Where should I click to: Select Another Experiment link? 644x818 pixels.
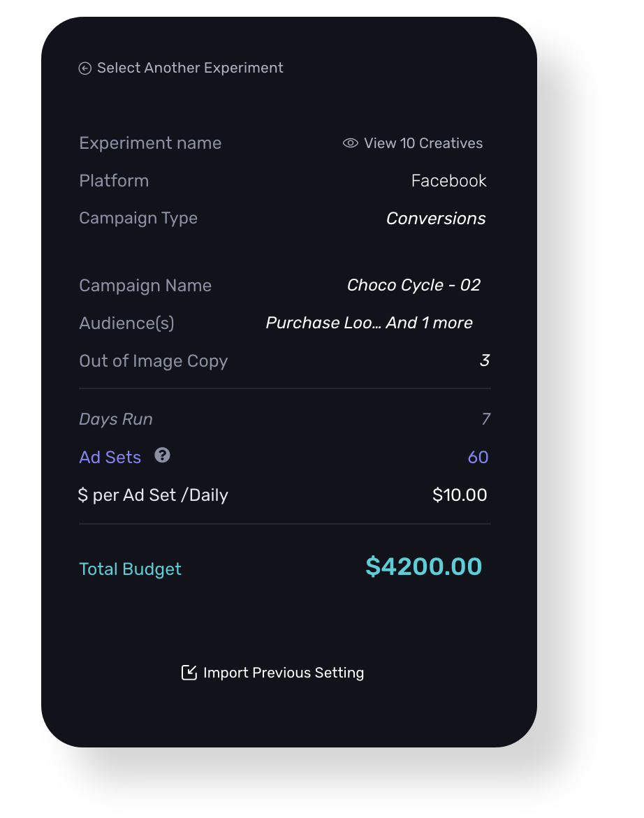click(x=190, y=68)
